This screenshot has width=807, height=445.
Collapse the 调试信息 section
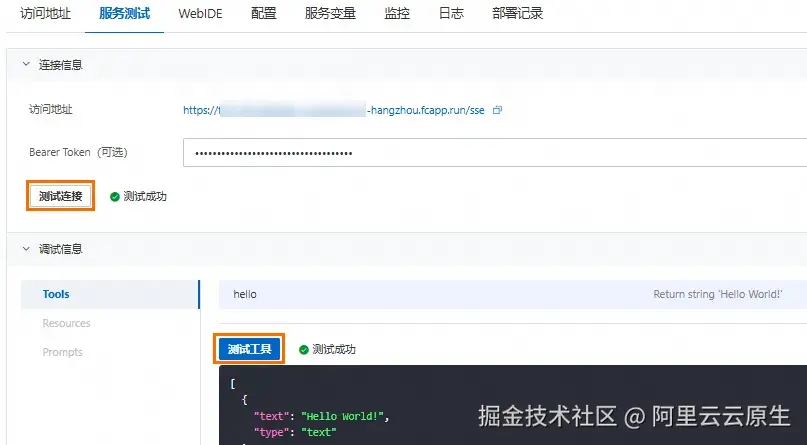26,249
